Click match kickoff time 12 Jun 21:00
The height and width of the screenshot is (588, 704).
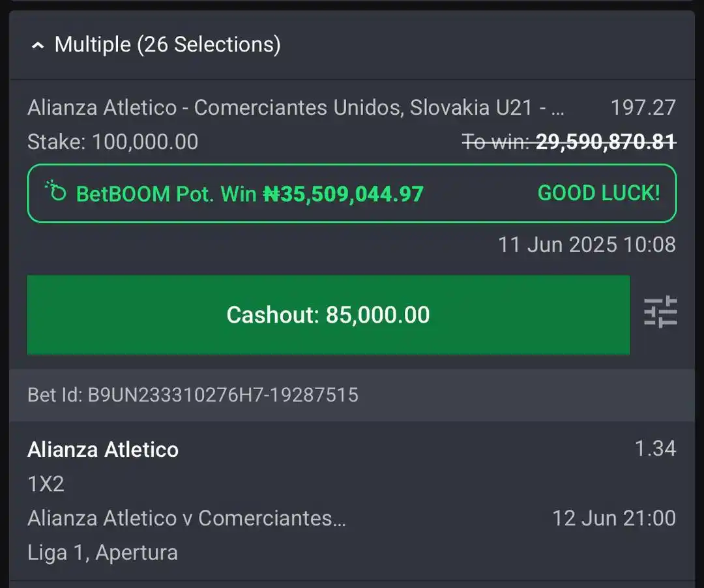point(614,518)
